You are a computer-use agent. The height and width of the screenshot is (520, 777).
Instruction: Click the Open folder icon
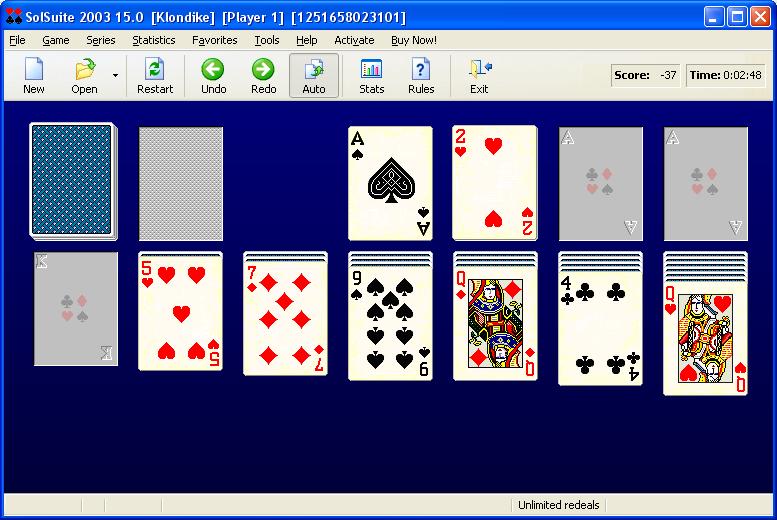(x=85, y=69)
